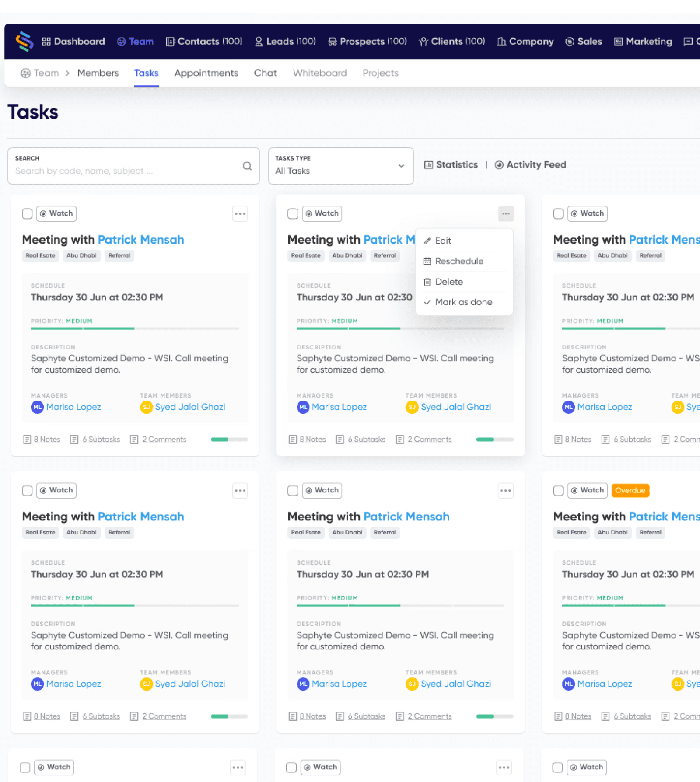This screenshot has height=782, width=700.
Task: Open the Sales section
Action: point(584,42)
